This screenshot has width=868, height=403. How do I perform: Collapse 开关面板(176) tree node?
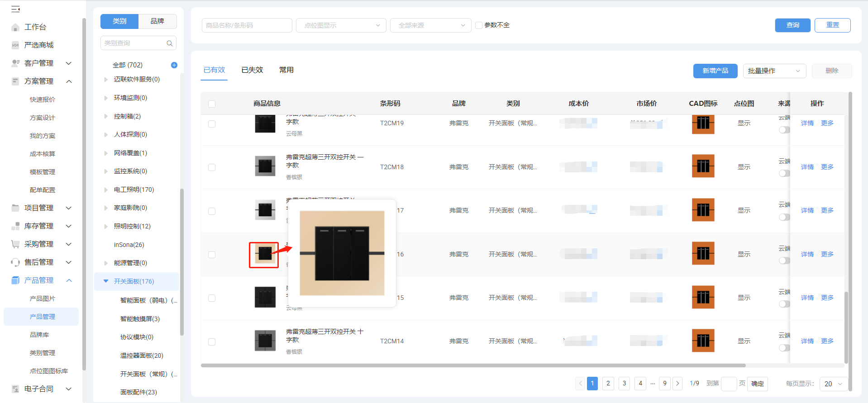point(106,281)
